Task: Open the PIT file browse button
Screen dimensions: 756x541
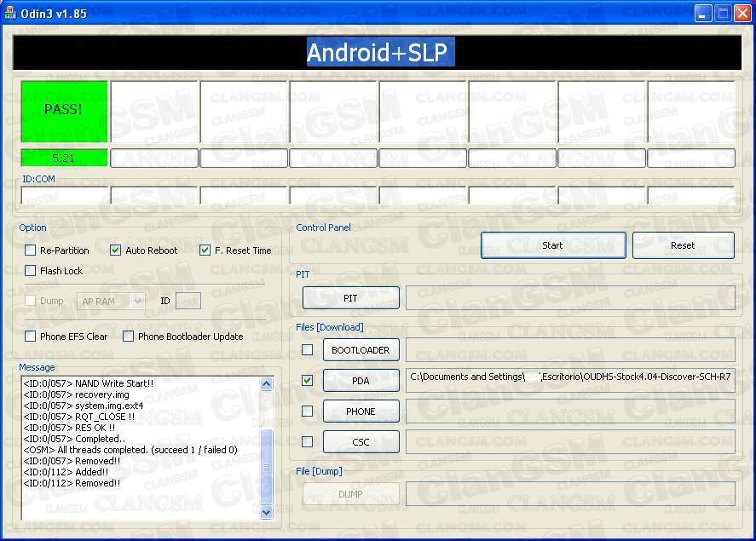Action: (x=351, y=298)
